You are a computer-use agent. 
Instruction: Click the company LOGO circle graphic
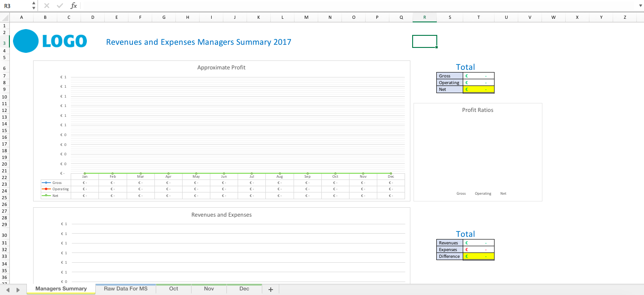26,41
